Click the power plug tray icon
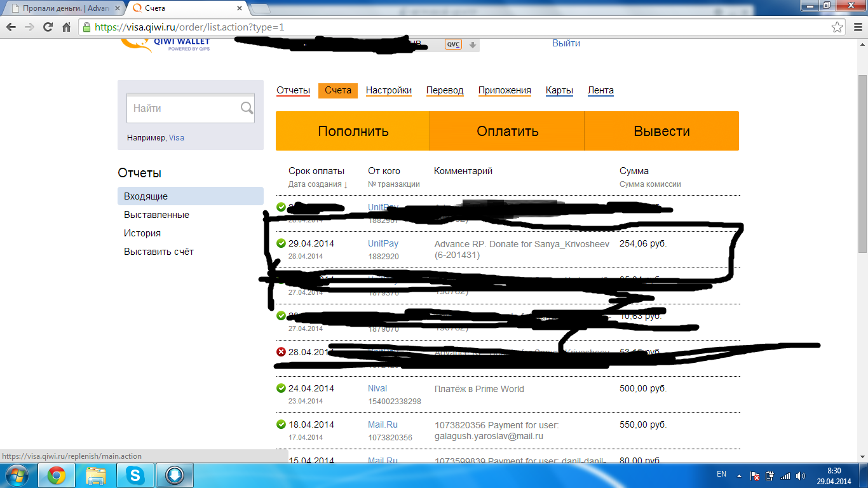The height and width of the screenshot is (488, 868). (770, 475)
